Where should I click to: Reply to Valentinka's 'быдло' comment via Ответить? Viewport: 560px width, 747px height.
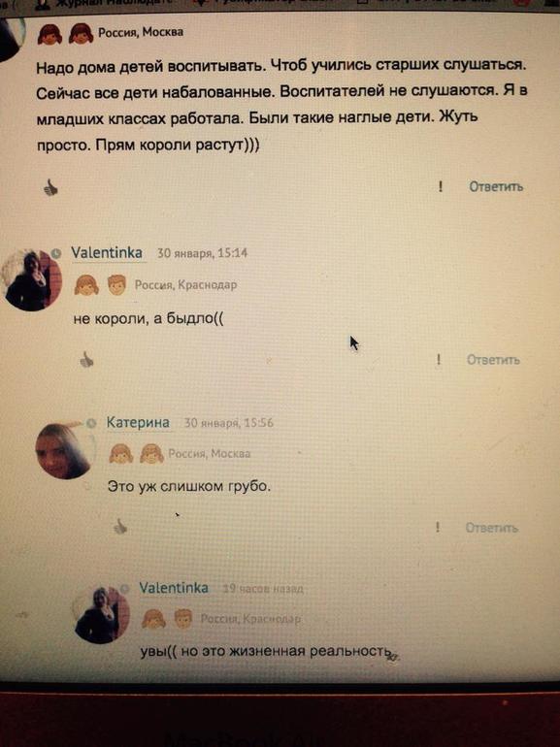pyautogui.click(x=493, y=359)
